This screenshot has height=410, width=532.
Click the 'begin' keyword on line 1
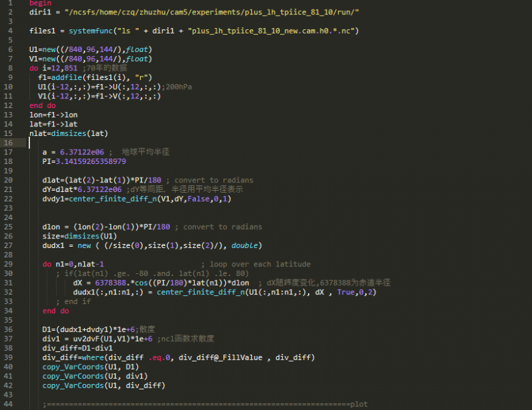click(x=40, y=3)
